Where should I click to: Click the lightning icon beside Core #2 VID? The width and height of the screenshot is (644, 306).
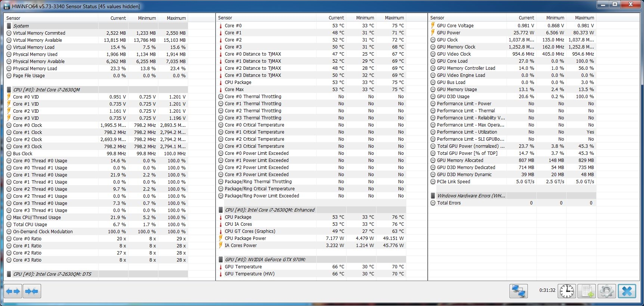coord(9,111)
